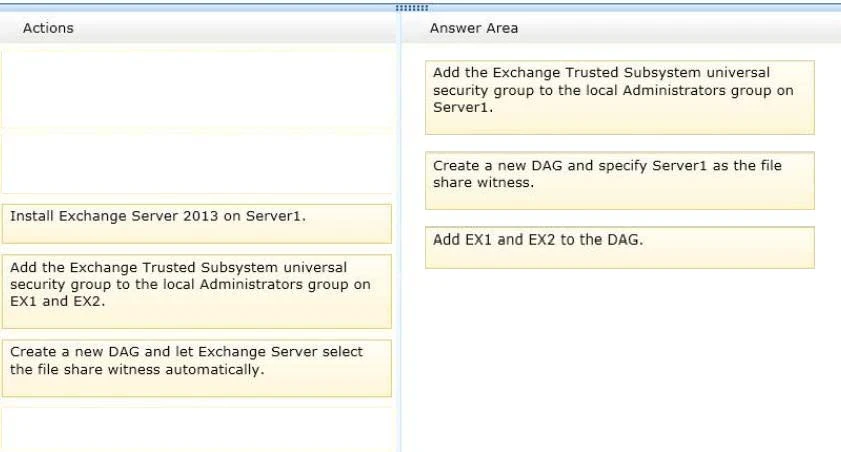
Task: Click the Answer Area panel header
Action: click(473, 28)
